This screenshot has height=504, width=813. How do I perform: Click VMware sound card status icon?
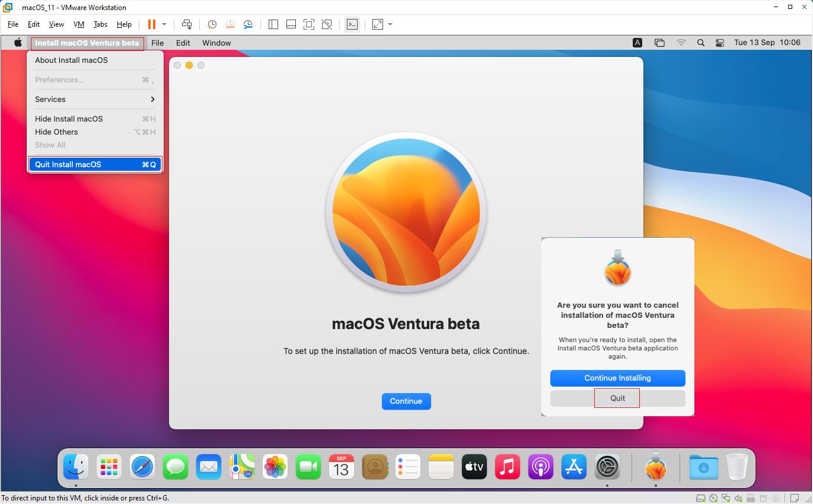coord(738,498)
